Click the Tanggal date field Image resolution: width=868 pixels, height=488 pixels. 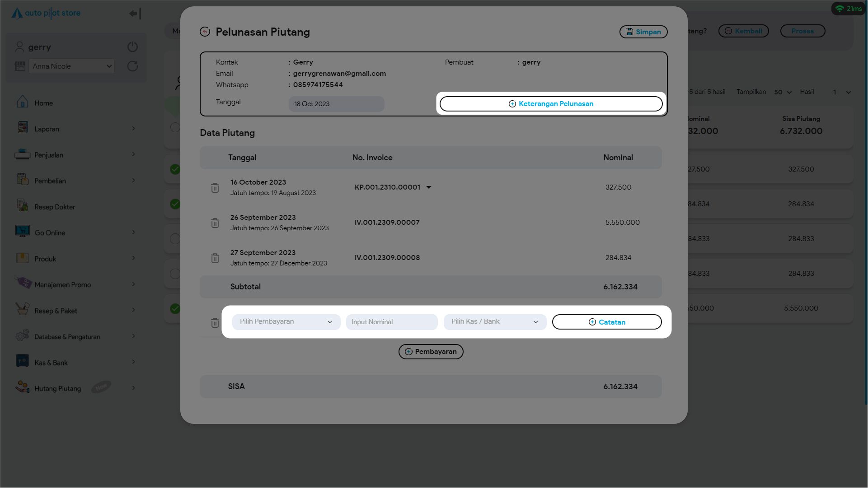coord(336,104)
